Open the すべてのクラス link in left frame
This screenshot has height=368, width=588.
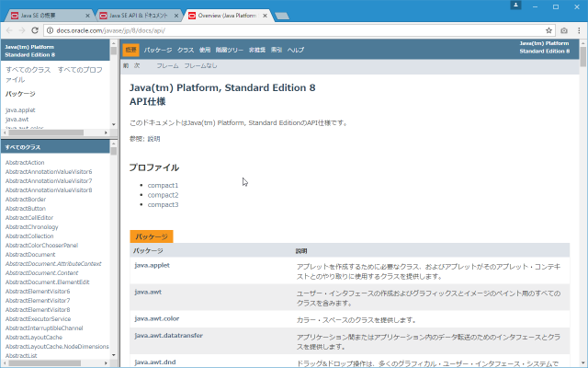coord(28,70)
